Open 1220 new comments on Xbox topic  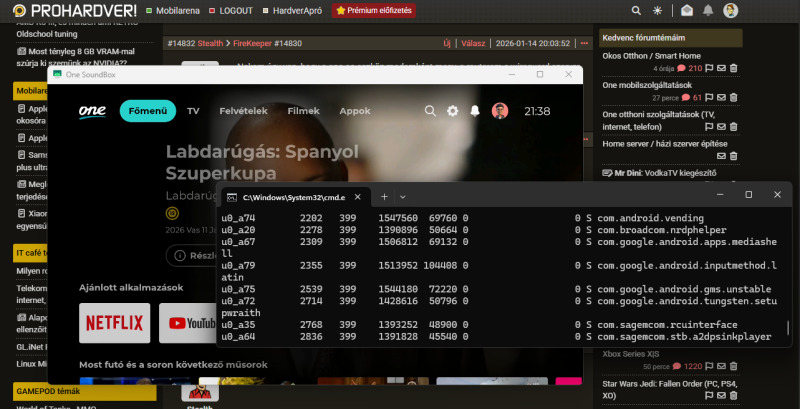coord(687,366)
